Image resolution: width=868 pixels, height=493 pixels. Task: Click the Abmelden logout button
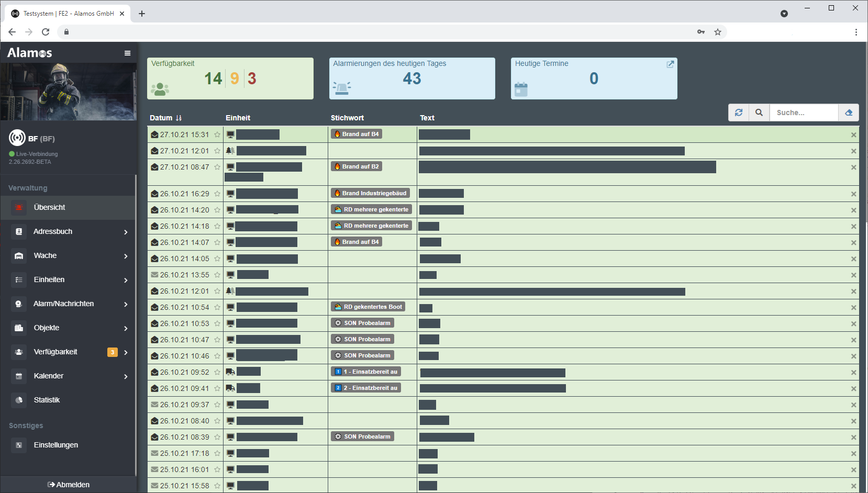click(x=69, y=485)
